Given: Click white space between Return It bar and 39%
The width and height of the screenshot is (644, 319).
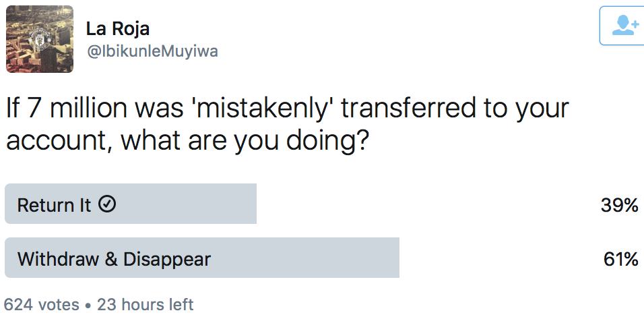Looking at the screenshot, I should click(x=424, y=204).
